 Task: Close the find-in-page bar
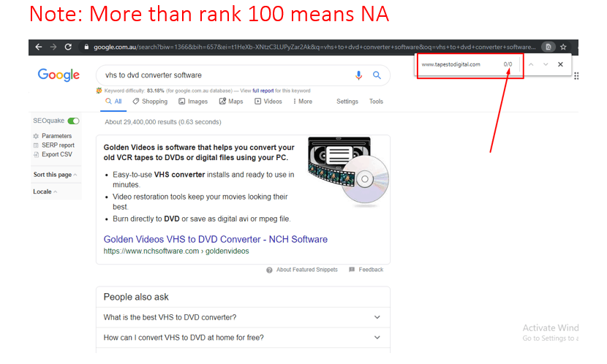pos(560,64)
